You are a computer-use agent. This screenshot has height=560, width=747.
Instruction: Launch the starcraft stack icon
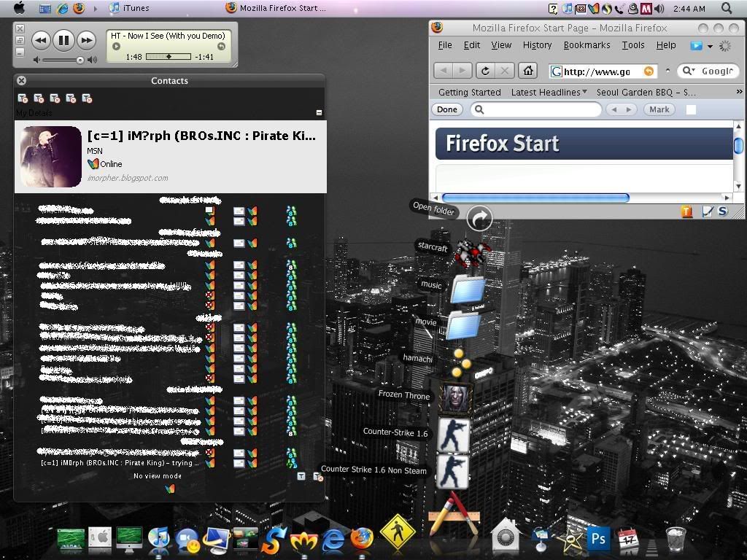tap(471, 254)
